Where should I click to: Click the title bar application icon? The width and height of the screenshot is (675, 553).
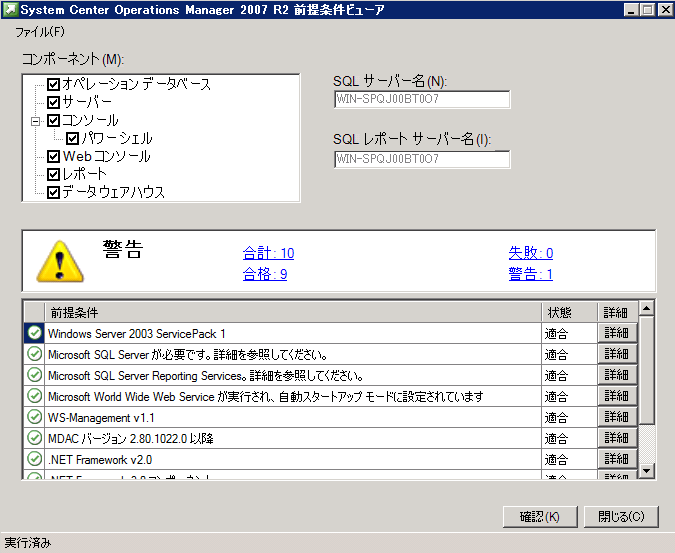click(x=10, y=9)
